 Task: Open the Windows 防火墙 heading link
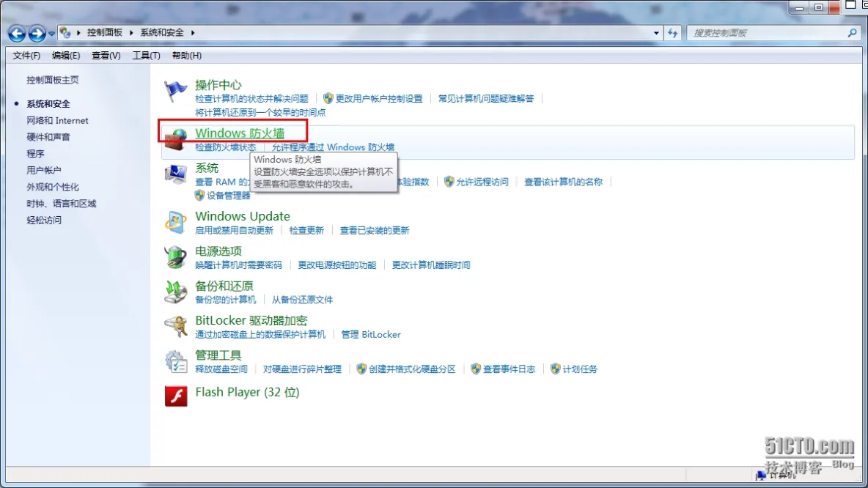pos(240,133)
